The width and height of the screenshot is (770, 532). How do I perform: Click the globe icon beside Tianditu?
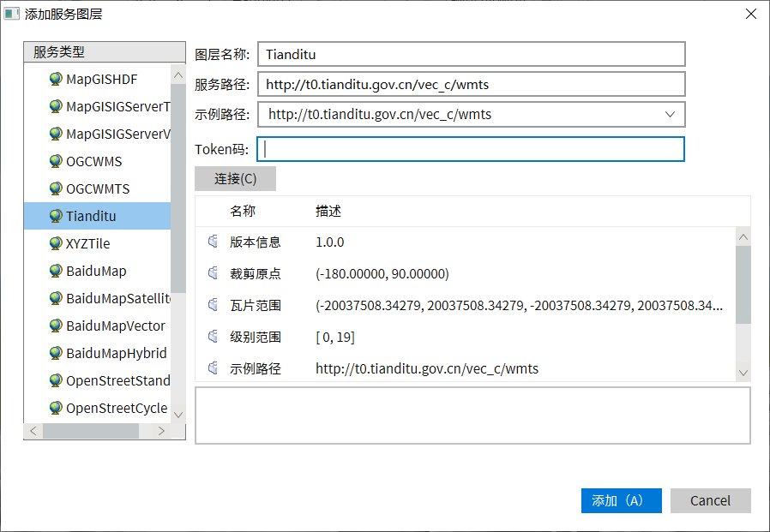56,216
